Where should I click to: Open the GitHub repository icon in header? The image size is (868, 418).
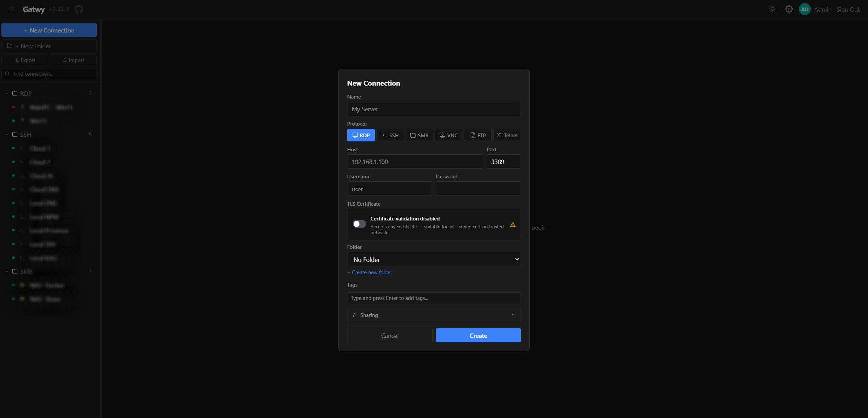[x=78, y=9]
